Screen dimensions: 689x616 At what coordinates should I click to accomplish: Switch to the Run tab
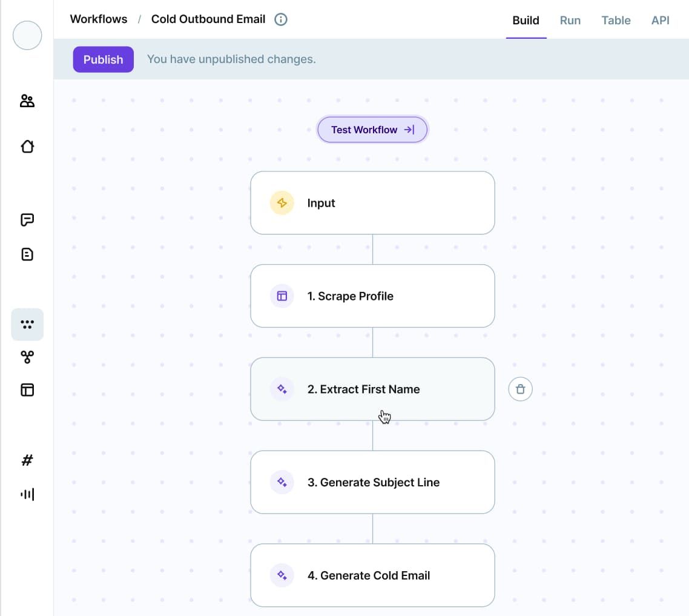pyautogui.click(x=570, y=21)
